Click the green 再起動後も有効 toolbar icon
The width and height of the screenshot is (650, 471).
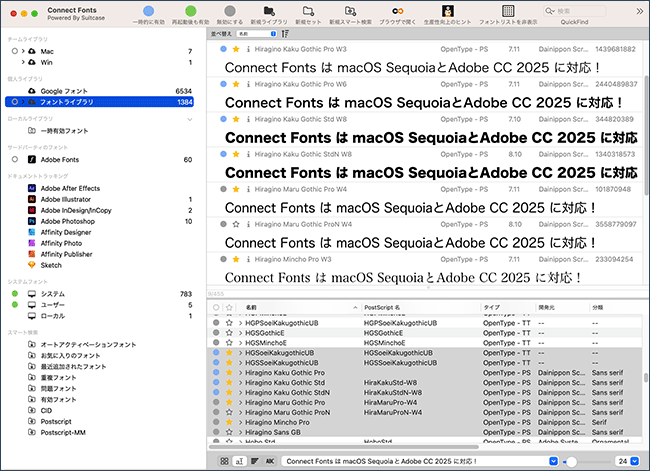point(191,11)
